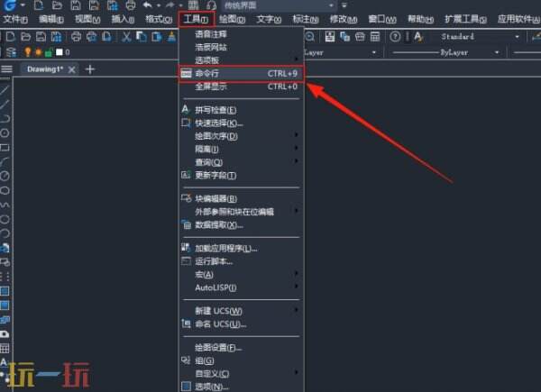Click the Cut scissors icon
Image resolution: width=541 pixels, height=392 pixels.
pyautogui.click(x=126, y=37)
